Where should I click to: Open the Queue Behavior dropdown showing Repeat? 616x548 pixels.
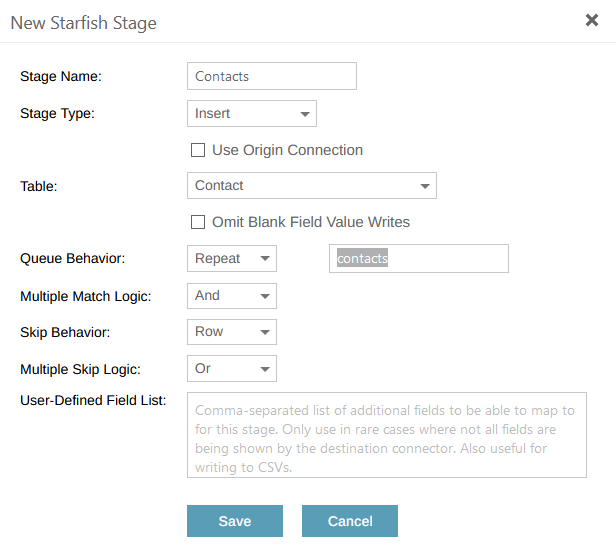point(231,258)
